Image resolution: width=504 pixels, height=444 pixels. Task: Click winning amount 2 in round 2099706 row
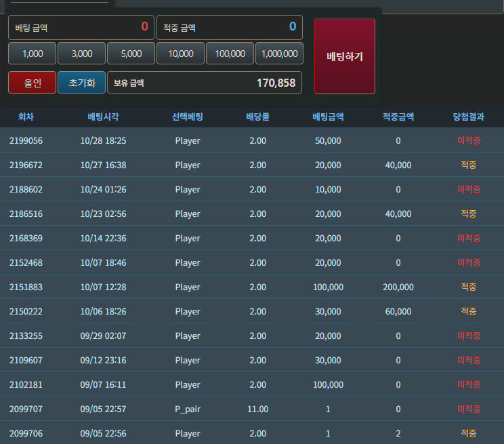pyautogui.click(x=398, y=434)
